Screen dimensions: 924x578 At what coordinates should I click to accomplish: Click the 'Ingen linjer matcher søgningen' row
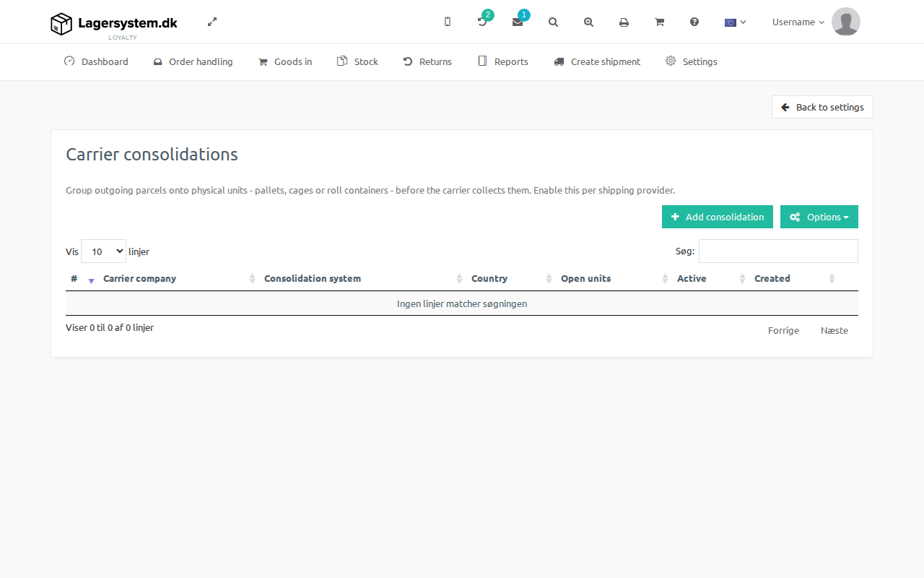coord(462,303)
